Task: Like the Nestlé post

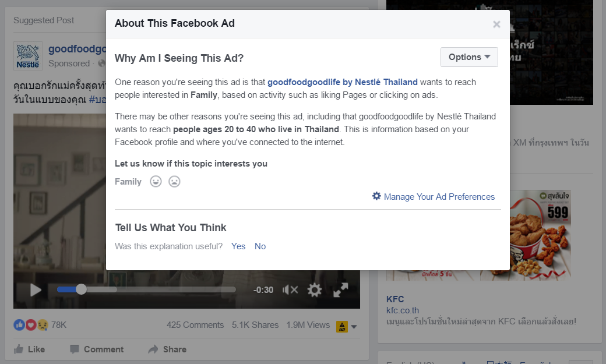Action: tap(29, 349)
